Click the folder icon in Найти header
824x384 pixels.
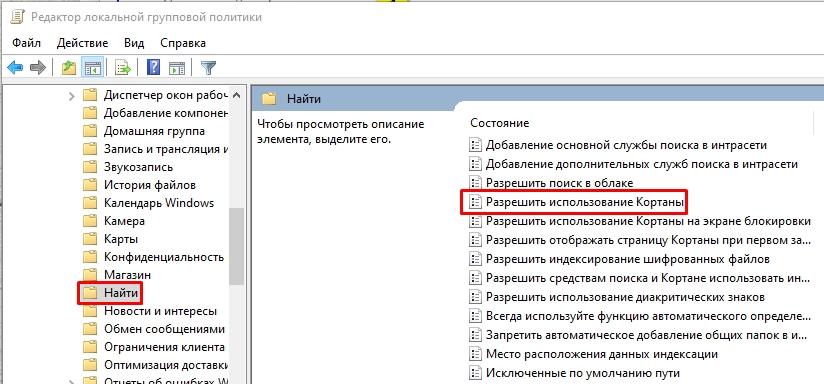(270, 99)
